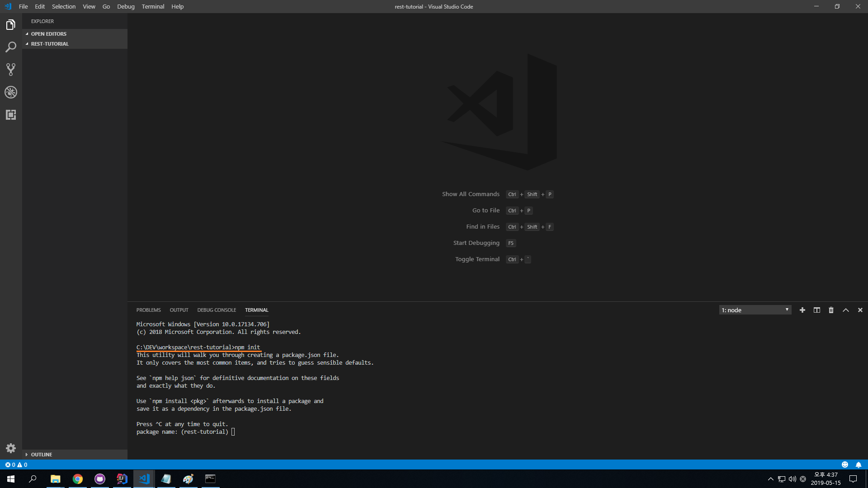The width and height of the screenshot is (868, 488).
Task: Open the File menu
Action: (x=24, y=6)
